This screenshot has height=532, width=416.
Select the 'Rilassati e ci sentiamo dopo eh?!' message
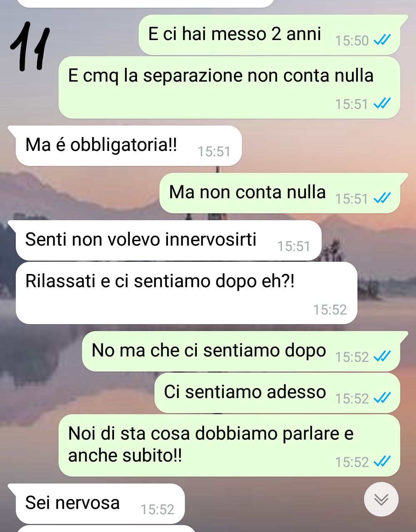[186, 293]
